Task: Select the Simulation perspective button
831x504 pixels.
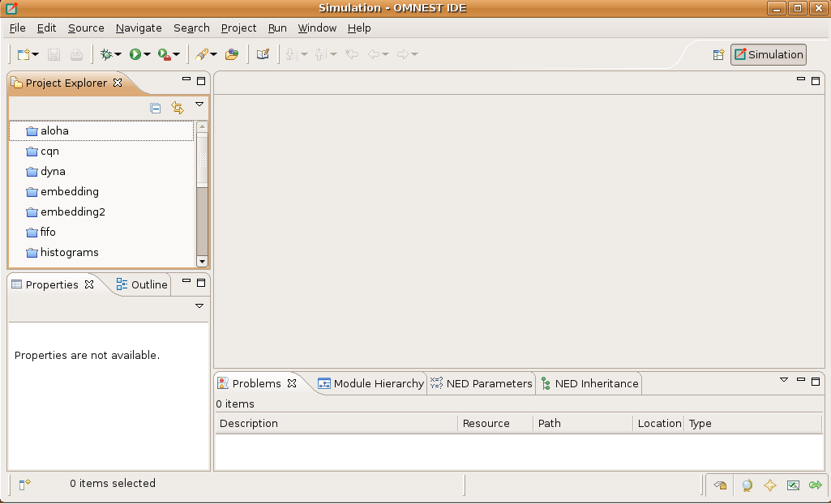Action: point(769,54)
